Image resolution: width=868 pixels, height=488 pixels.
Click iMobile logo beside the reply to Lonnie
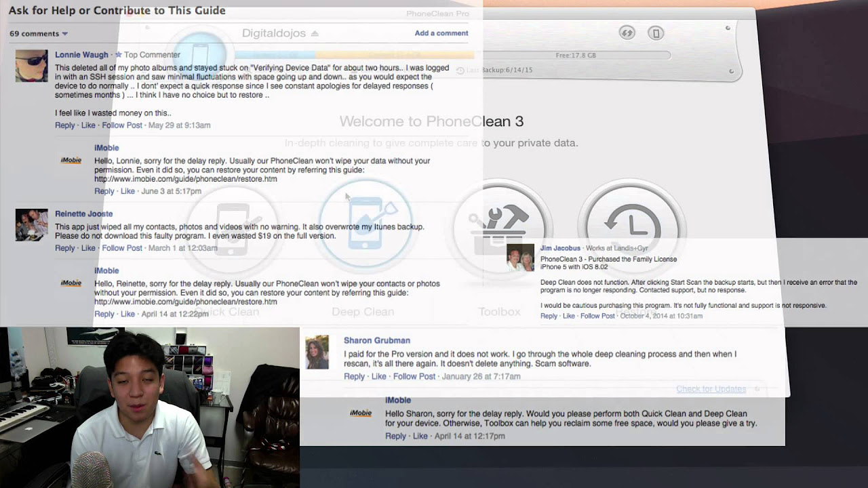coord(71,161)
